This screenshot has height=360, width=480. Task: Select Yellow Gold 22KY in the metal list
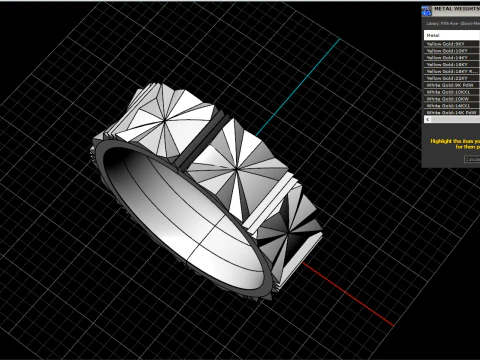tap(452, 78)
